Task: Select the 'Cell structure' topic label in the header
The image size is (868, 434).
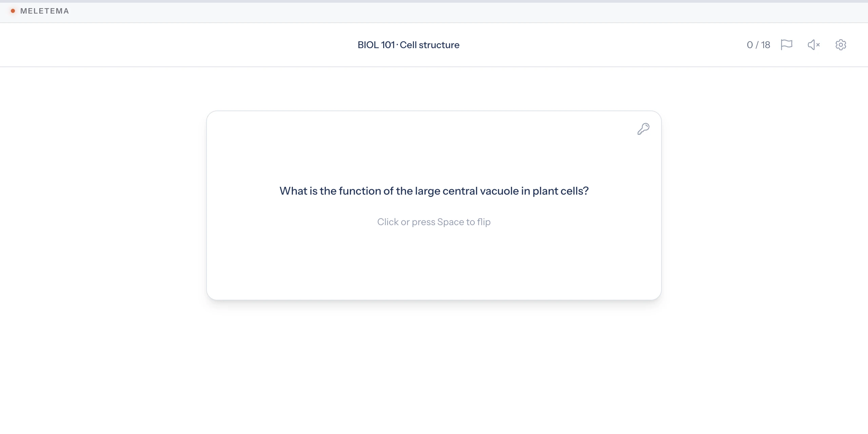Action: 430,45
